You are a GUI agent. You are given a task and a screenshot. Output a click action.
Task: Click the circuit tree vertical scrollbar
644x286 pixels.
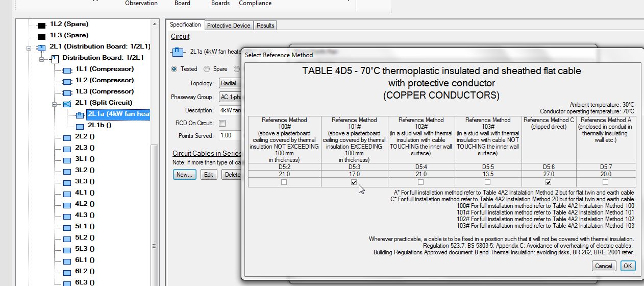pyautogui.click(x=155, y=153)
